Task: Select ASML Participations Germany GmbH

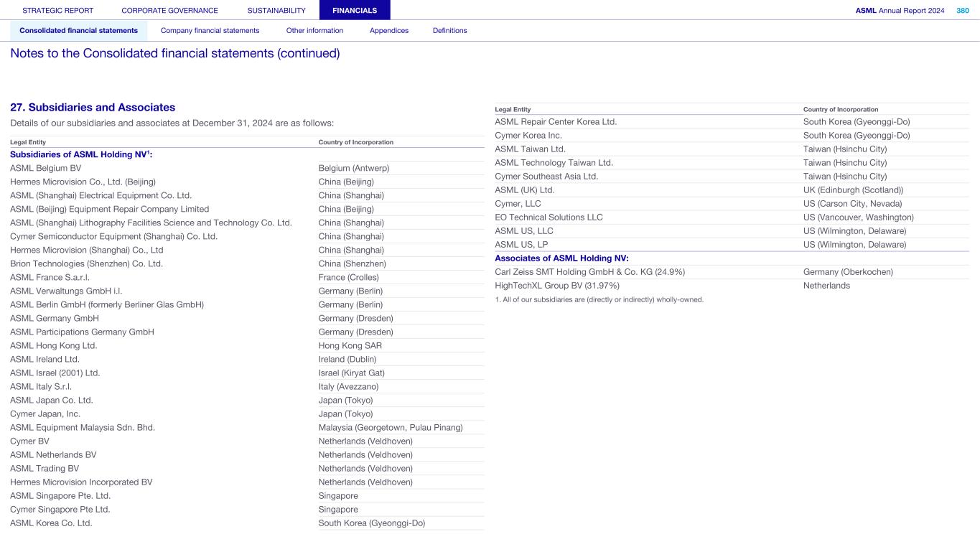Action: point(82,332)
